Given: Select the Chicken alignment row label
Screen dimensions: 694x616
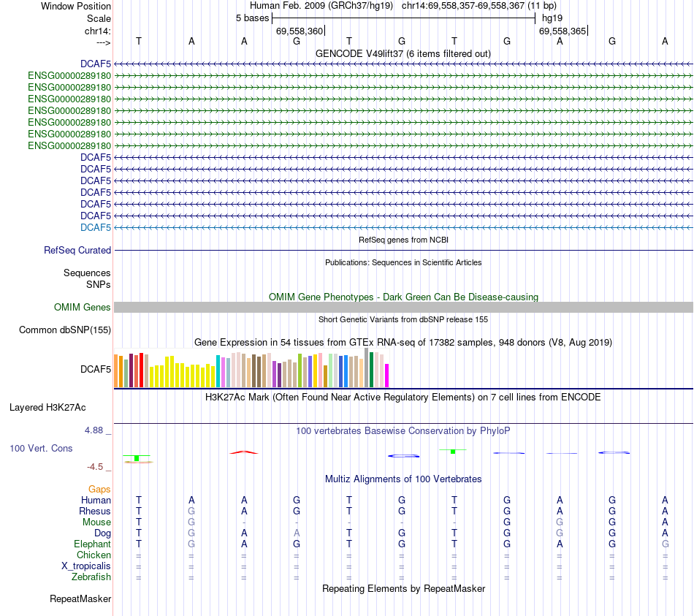Looking at the screenshot, I should [x=94, y=555].
